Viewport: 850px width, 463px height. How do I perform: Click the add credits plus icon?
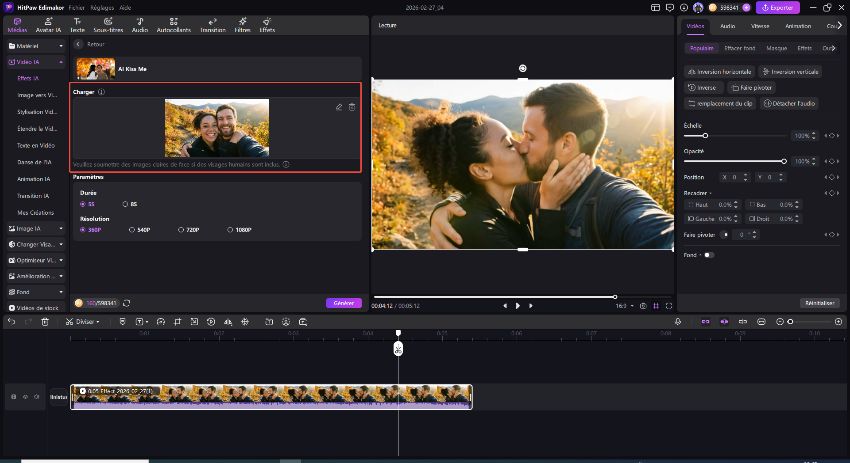coord(746,8)
